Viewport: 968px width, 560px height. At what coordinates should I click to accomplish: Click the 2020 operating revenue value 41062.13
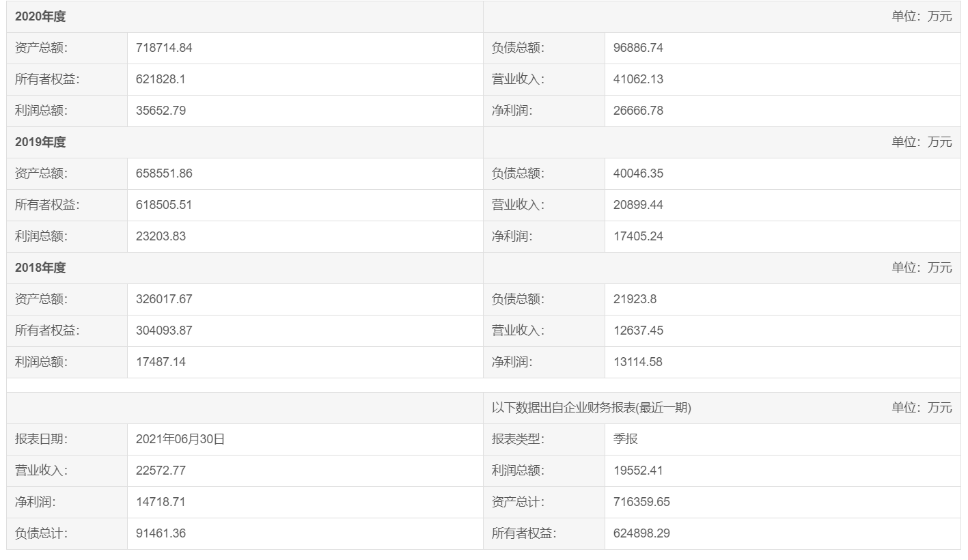coord(638,80)
